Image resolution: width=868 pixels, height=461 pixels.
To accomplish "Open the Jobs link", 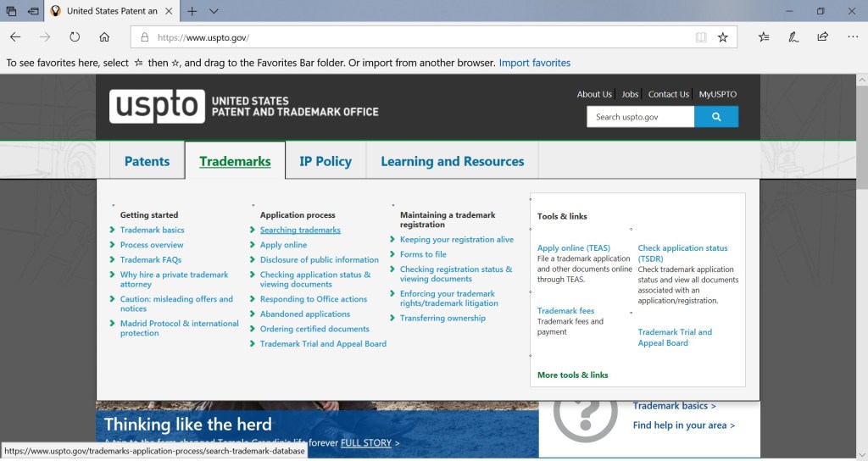I will click(630, 94).
